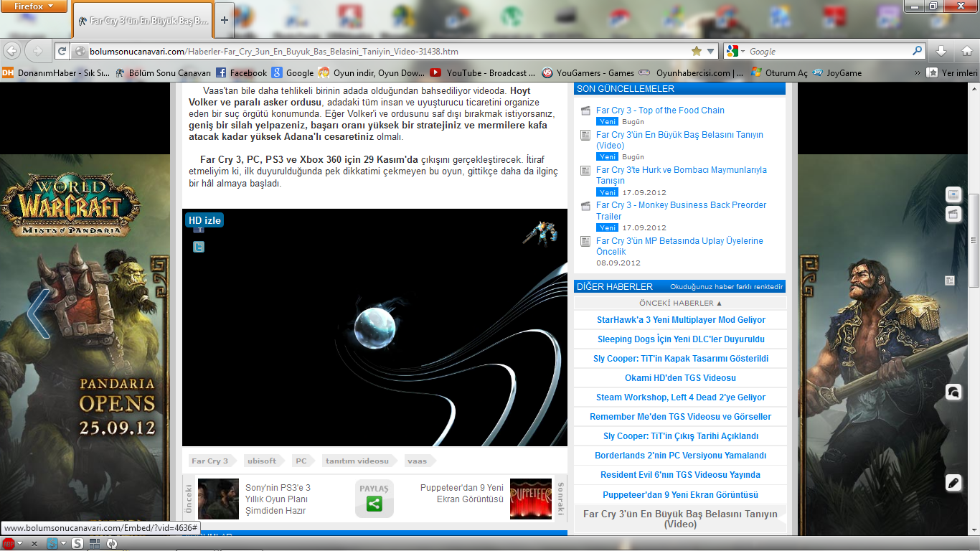Open the Oyunhabercisi.com bookmark

(x=692, y=72)
